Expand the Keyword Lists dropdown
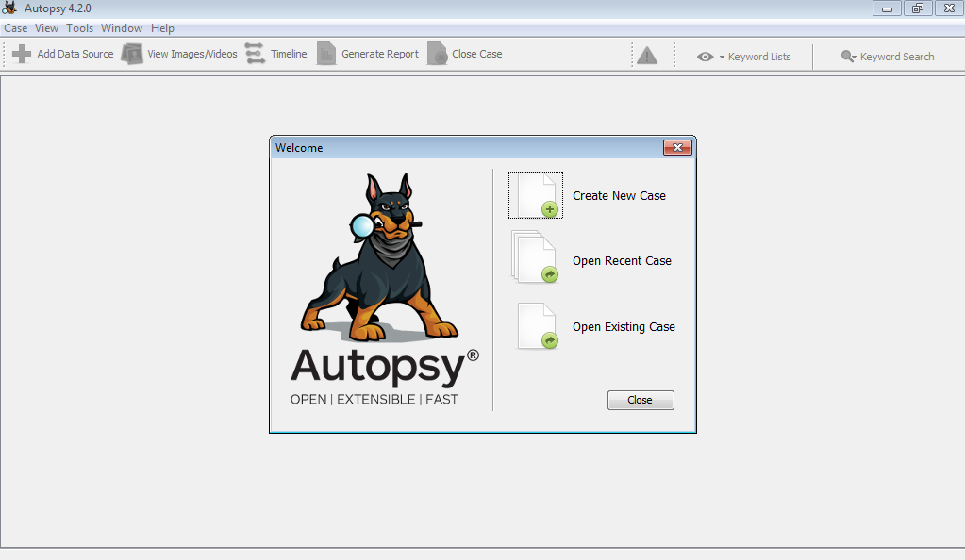Viewport: 965px width, 560px height. point(745,57)
